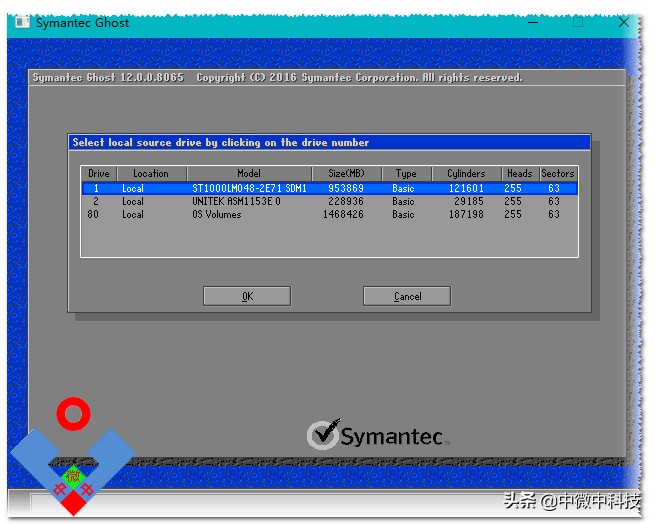Click the Sectors column header
This screenshot has height=524, width=655.
coord(558,173)
